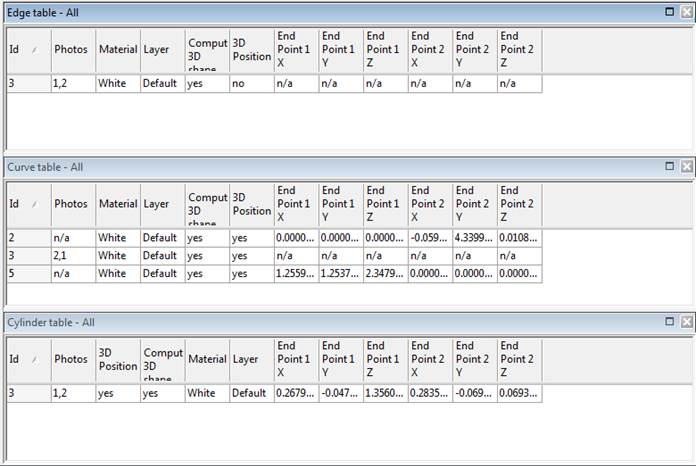The width and height of the screenshot is (696, 466).
Task: Click the Material column header in Curve table
Action: [x=117, y=204]
